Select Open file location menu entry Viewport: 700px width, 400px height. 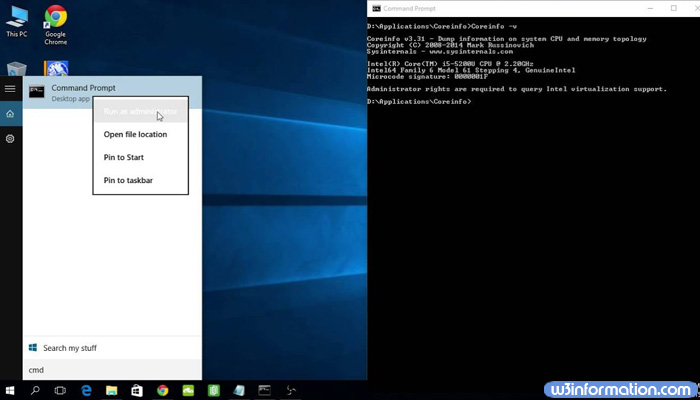coord(141,134)
